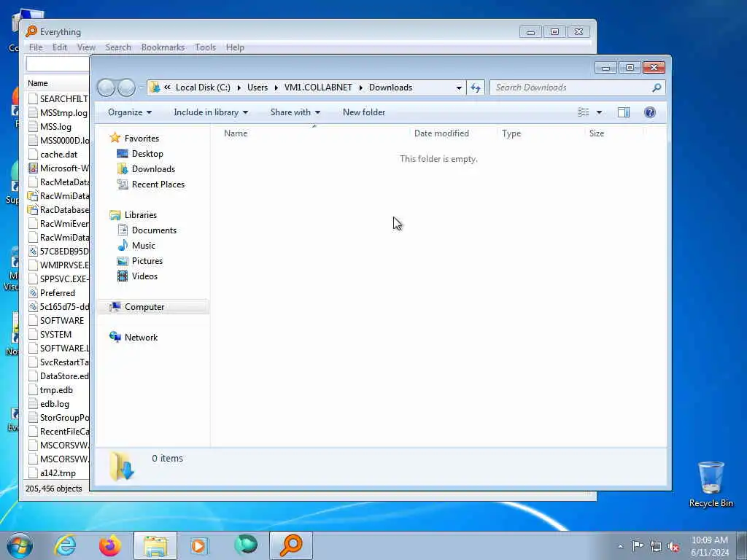This screenshot has height=560, width=747.
Task: Select tmp.edb in Everything list
Action: point(56,390)
